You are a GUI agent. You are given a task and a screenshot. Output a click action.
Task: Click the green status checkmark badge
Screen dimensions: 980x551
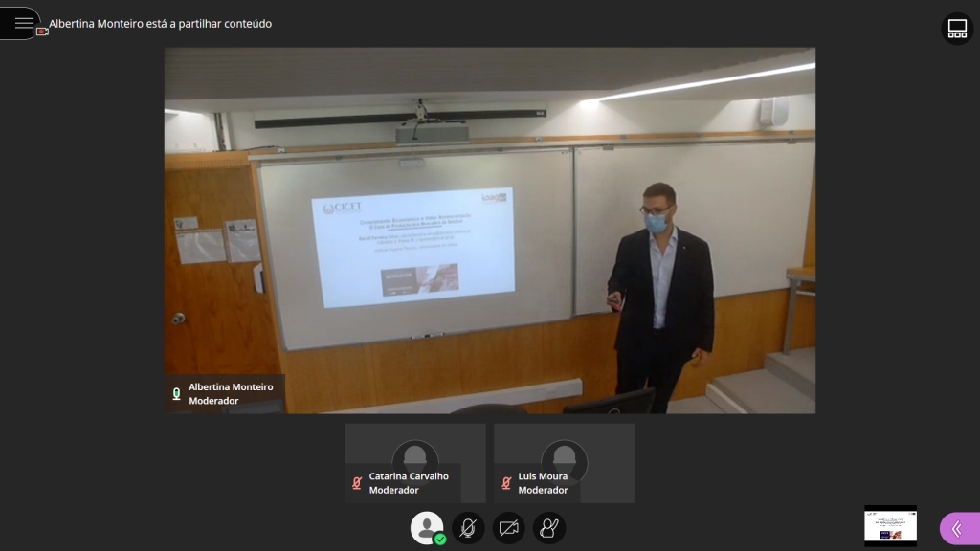coord(440,540)
